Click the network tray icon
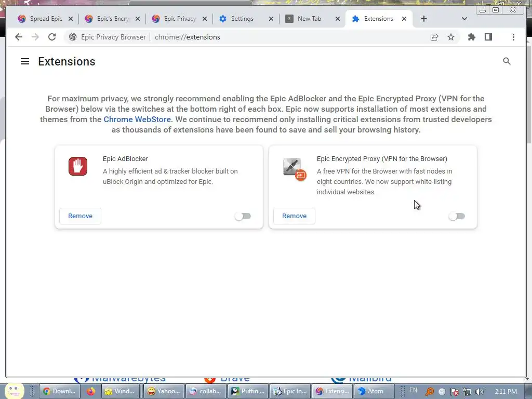 point(467,392)
